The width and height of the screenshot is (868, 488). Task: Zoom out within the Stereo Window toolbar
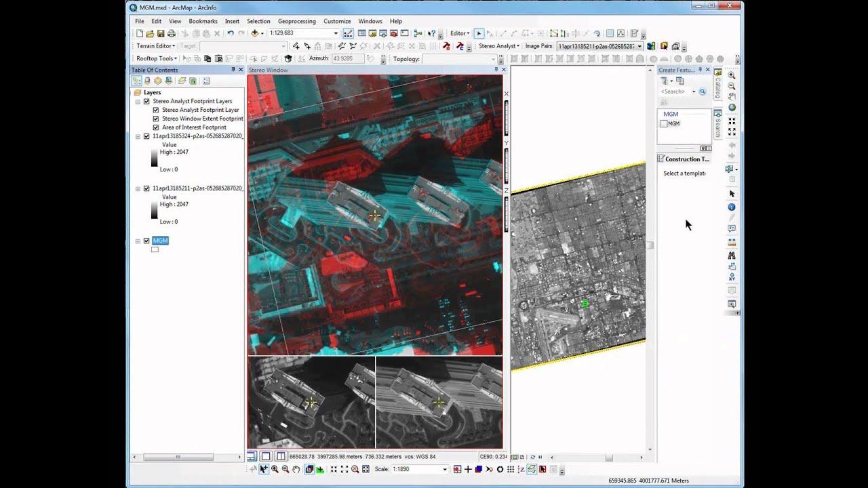[x=285, y=469]
